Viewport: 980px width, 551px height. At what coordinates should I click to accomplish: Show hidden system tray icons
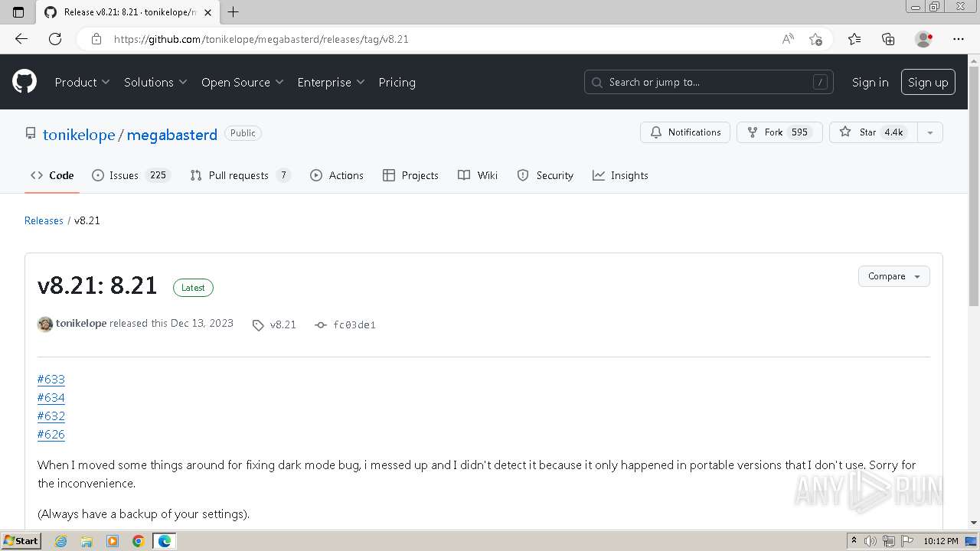click(x=854, y=541)
